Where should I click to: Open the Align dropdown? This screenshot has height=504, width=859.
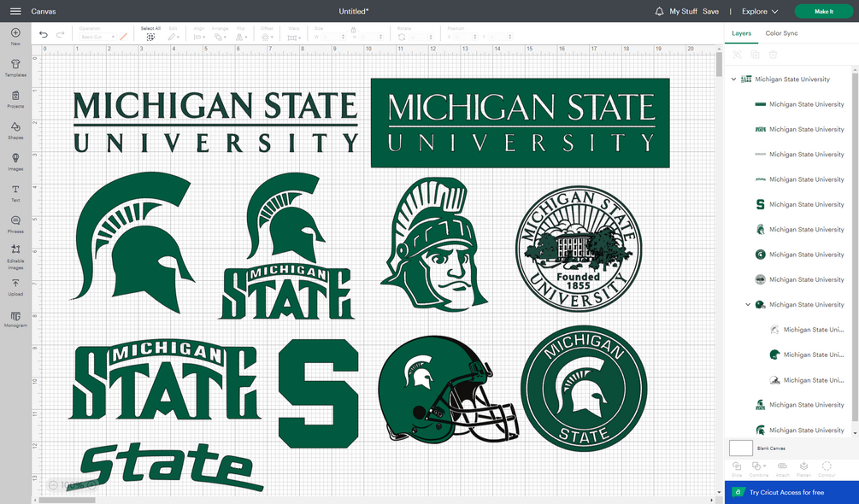click(x=199, y=37)
